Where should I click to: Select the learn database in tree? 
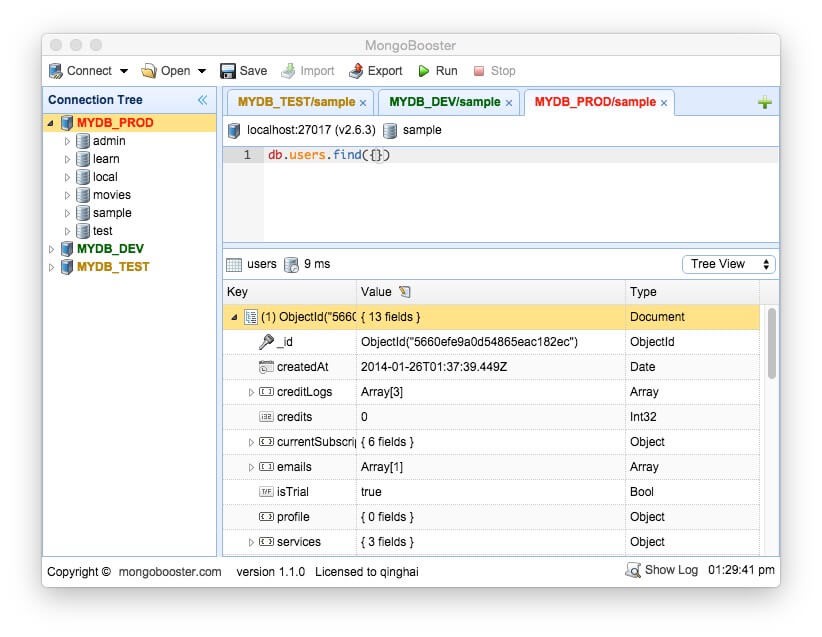pyautogui.click(x=106, y=159)
